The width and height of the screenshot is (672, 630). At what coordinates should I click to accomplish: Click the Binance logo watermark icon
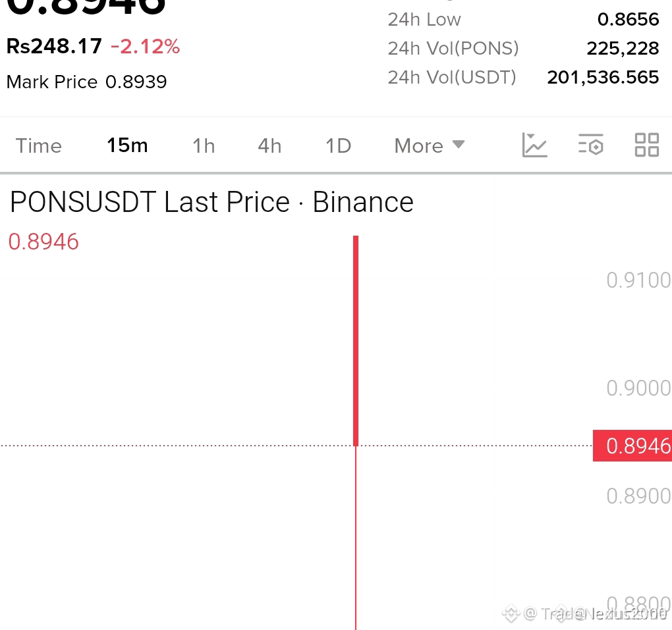(x=511, y=614)
